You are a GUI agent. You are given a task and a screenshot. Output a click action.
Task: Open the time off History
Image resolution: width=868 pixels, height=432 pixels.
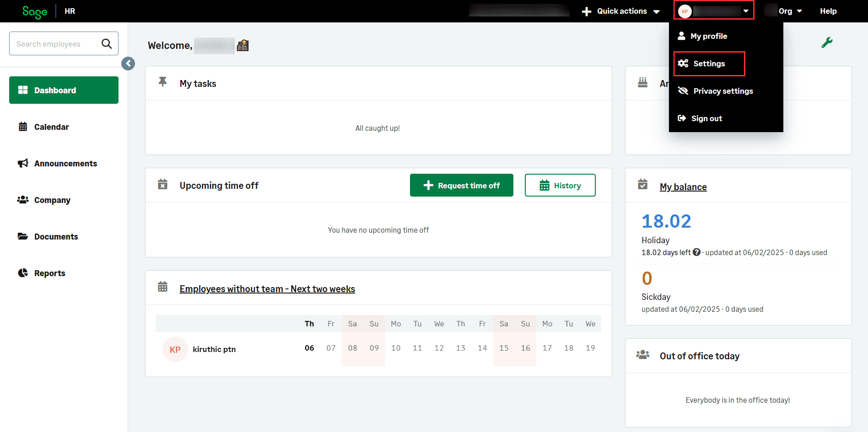(x=560, y=185)
